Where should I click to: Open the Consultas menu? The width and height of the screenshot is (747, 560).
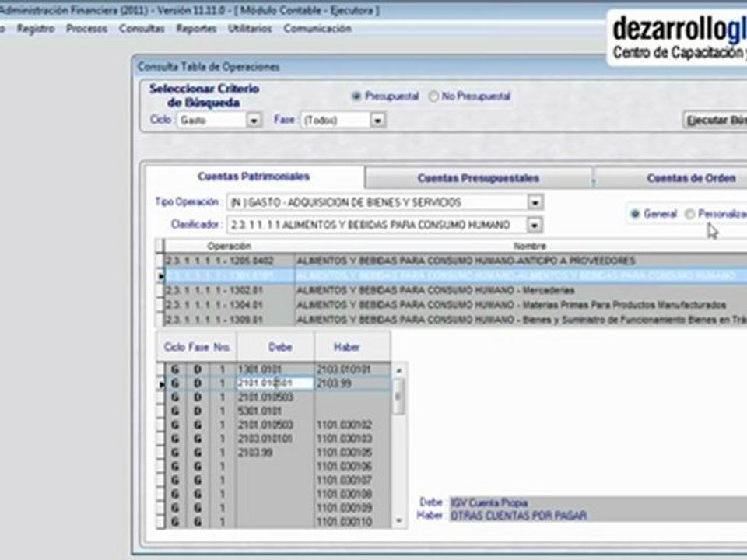tap(142, 29)
